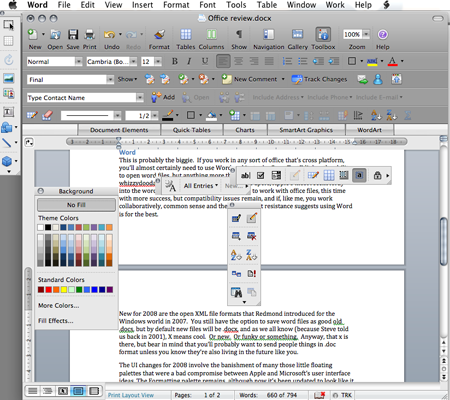This screenshot has width=450, height=400.
Task: Click the AutoSum sigma icon
Action: (x=407, y=115)
